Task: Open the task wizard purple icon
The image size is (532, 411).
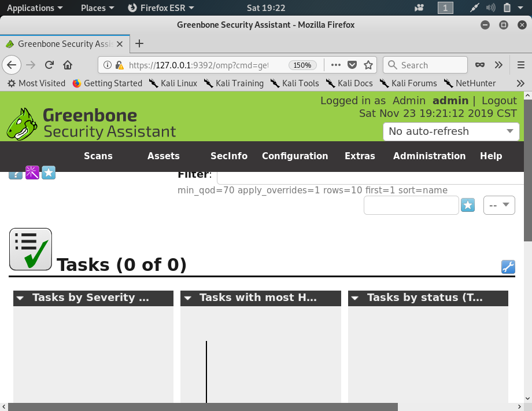Action: (x=32, y=173)
